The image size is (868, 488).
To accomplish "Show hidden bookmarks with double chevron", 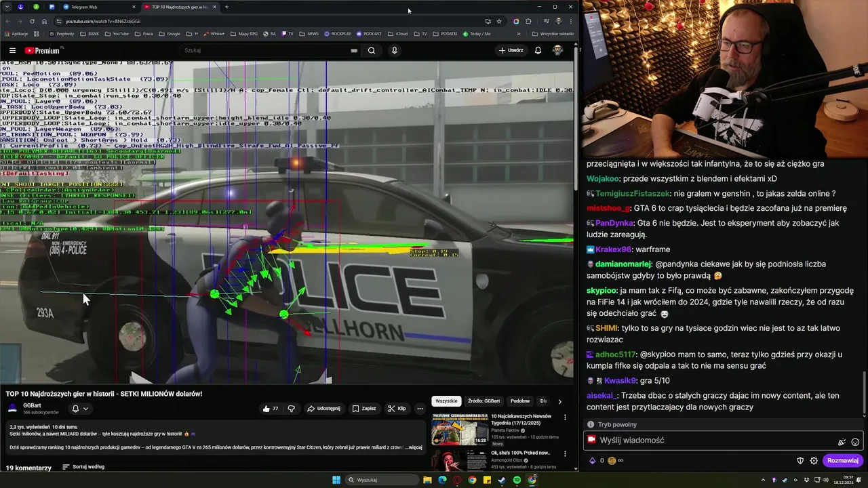I will [x=519, y=33].
